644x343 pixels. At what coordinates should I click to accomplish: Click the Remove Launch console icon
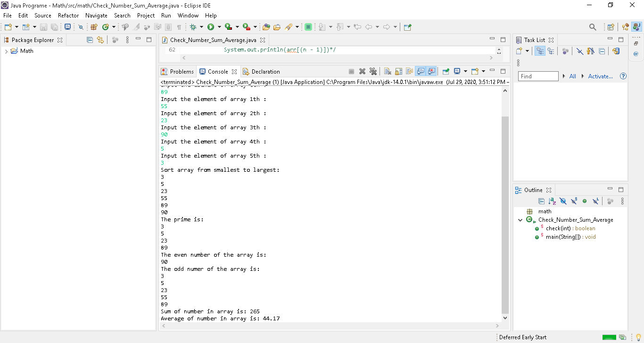coord(362,71)
